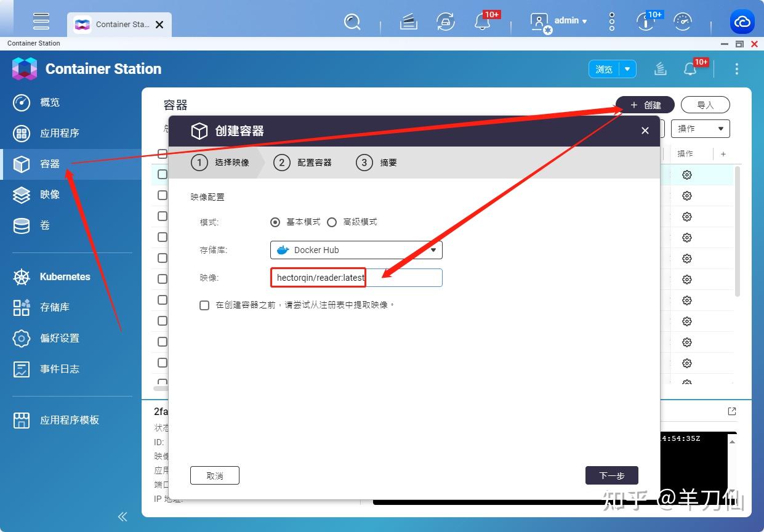The image size is (764, 532).
Task: Expand the 浏览 (Browse) dropdown arrow
Action: 628,70
